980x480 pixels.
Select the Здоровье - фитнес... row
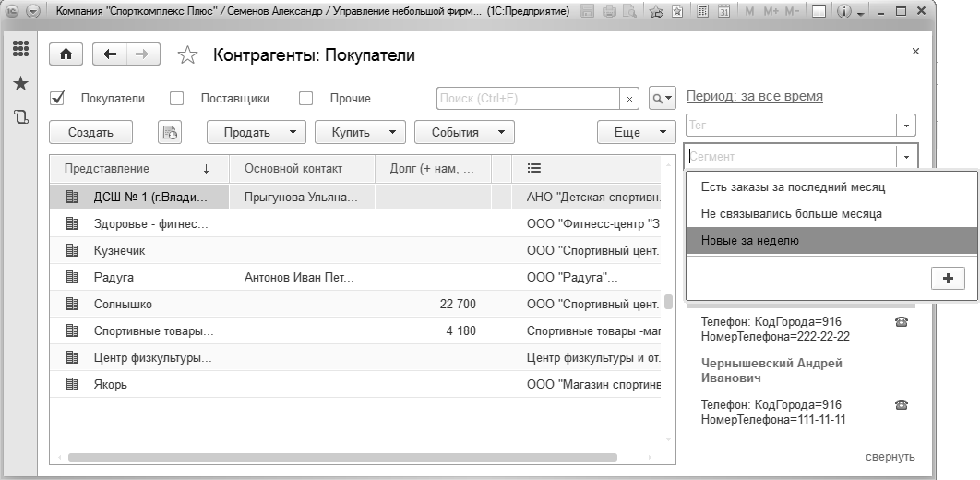(x=355, y=223)
